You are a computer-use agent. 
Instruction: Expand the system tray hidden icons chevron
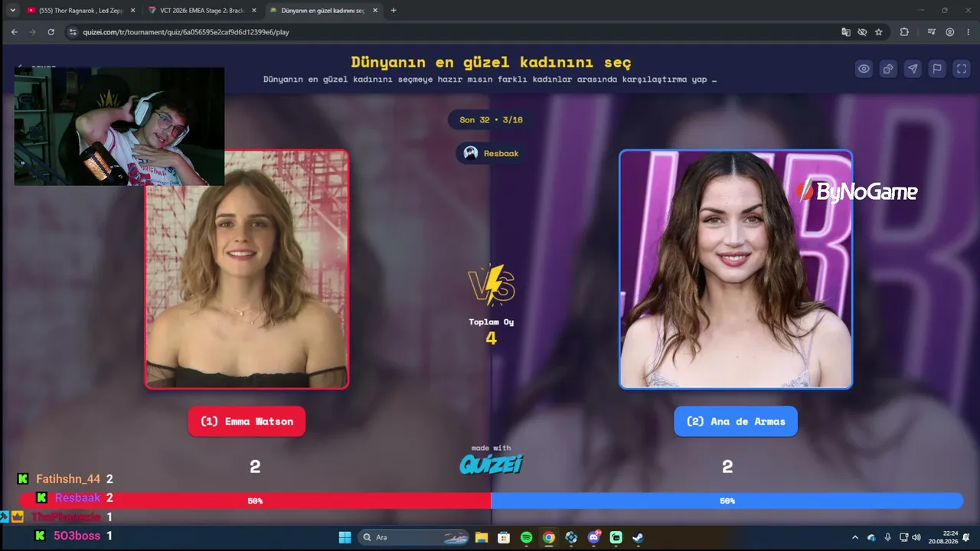pos(855,537)
